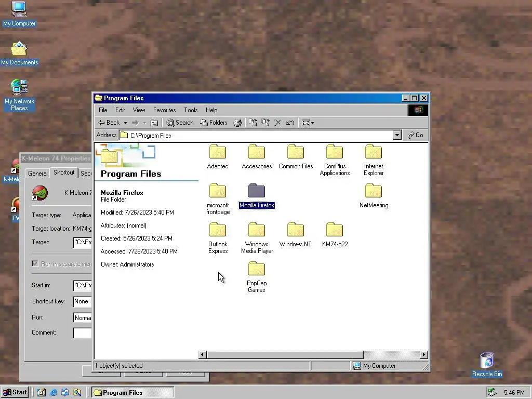Click the horizontal scrollbar left arrow

[x=203, y=354]
